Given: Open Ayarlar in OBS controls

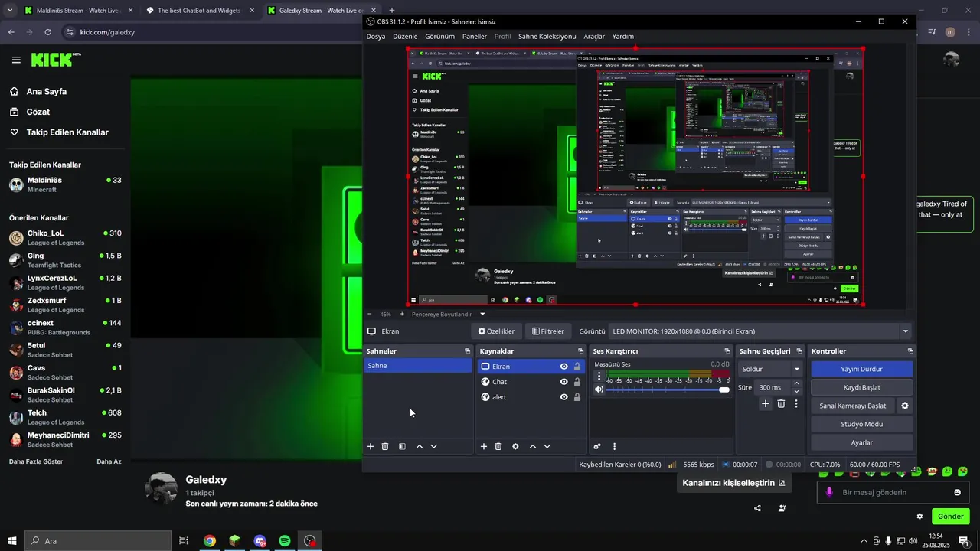Looking at the screenshot, I should (861, 442).
